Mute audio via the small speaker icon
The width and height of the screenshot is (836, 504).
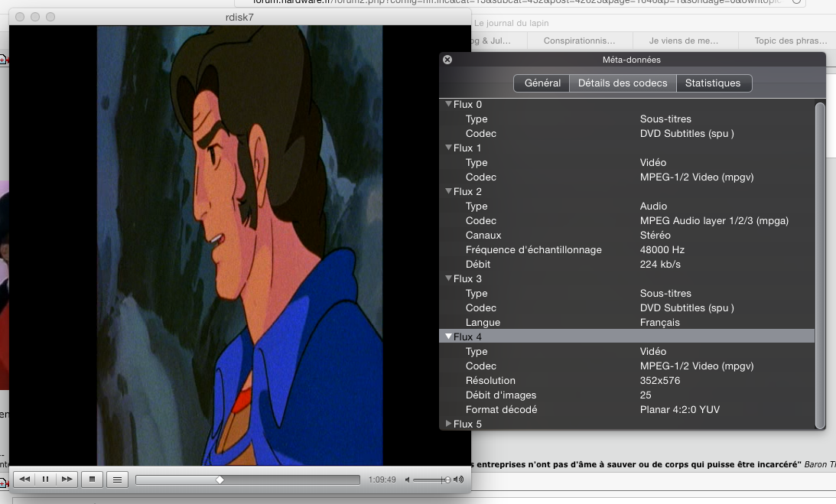(x=407, y=480)
